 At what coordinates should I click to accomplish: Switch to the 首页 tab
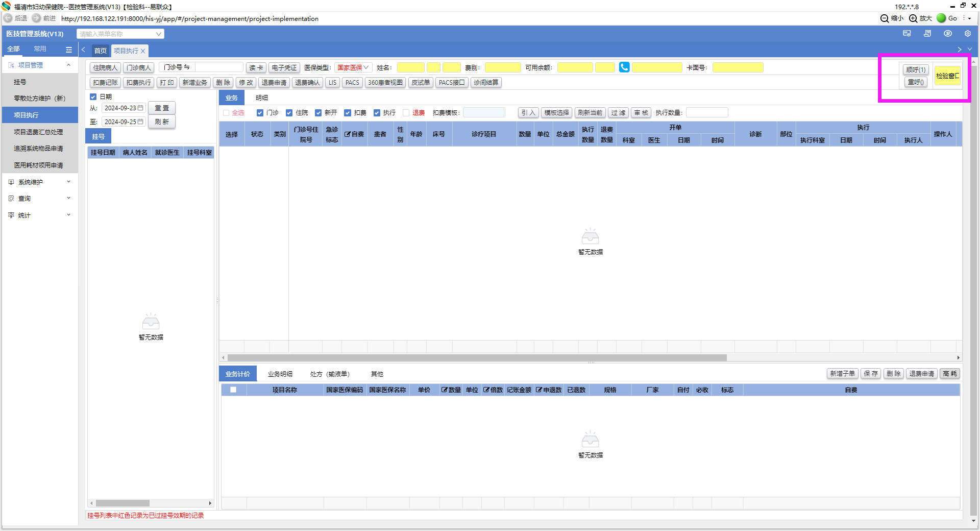point(101,51)
